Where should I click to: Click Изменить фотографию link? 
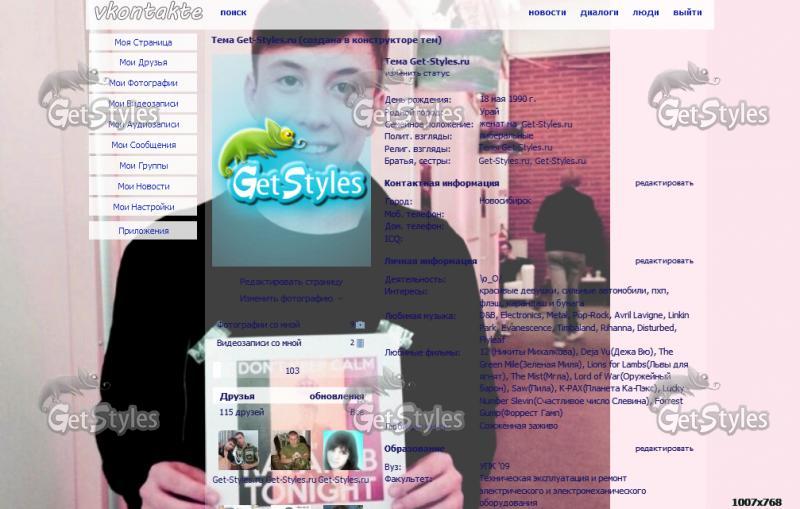[x=286, y=298]
